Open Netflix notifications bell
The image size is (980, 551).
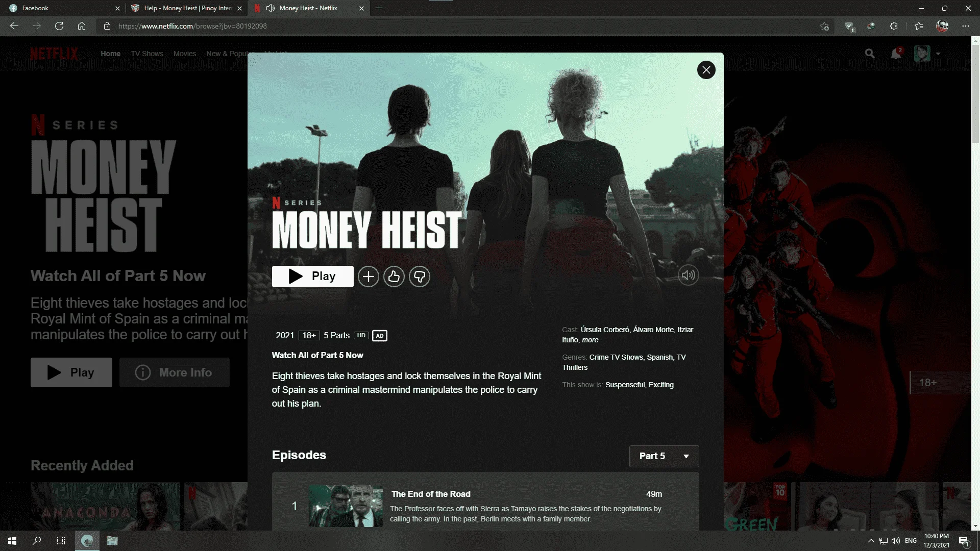pyautogui.click(x=896, y=54)
